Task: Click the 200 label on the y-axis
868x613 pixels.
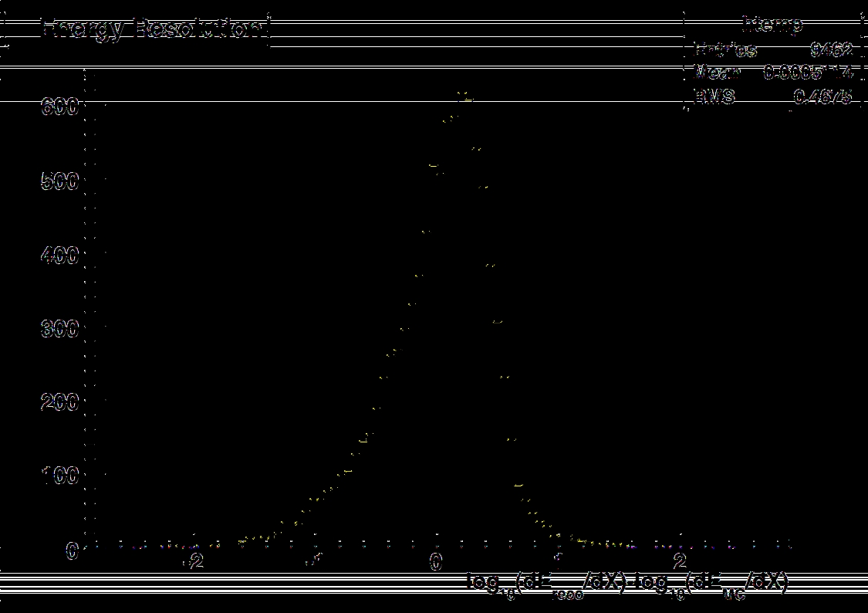Action: point(59,402)
